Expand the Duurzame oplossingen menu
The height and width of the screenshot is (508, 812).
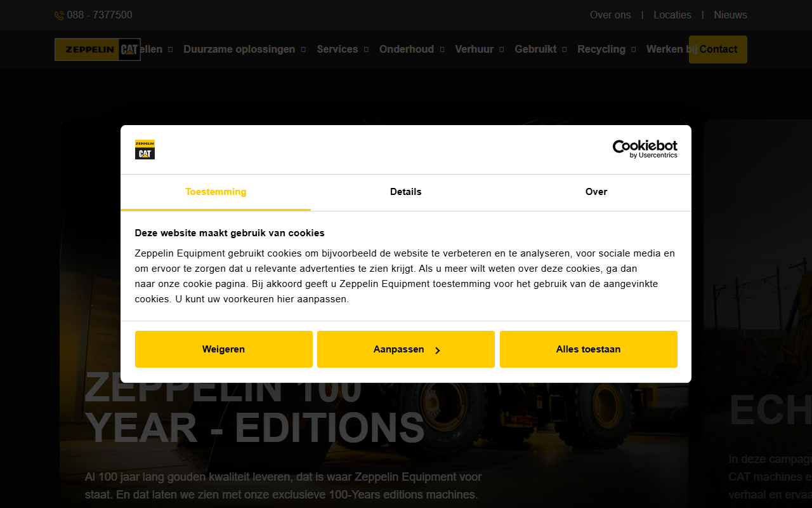244,50
